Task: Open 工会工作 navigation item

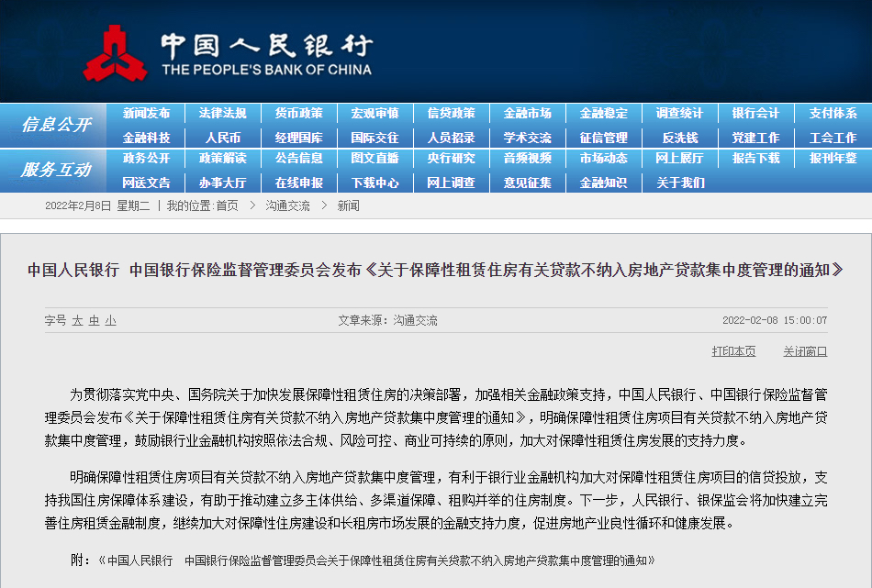Action: point(833,138)
